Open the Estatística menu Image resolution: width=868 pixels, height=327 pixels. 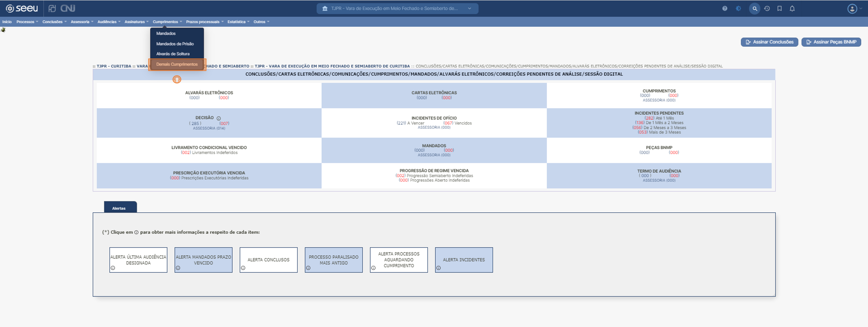238,21
